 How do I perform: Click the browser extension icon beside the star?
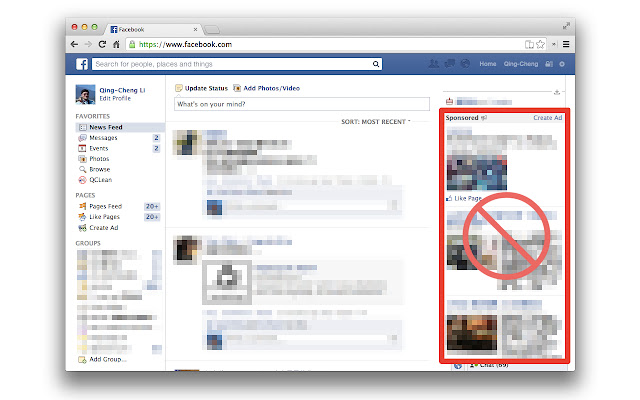coord(554,44)
